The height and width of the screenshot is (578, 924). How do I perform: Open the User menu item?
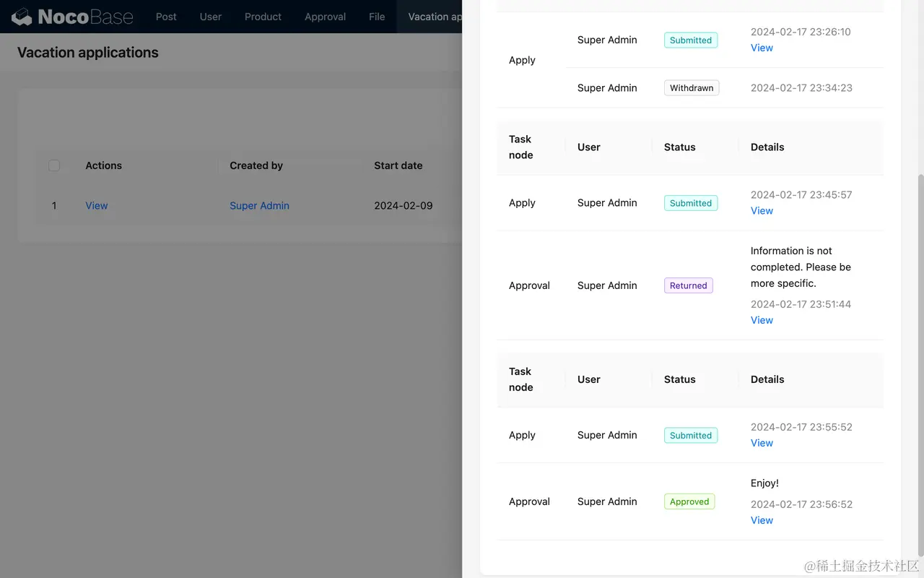tap(211, 17)
